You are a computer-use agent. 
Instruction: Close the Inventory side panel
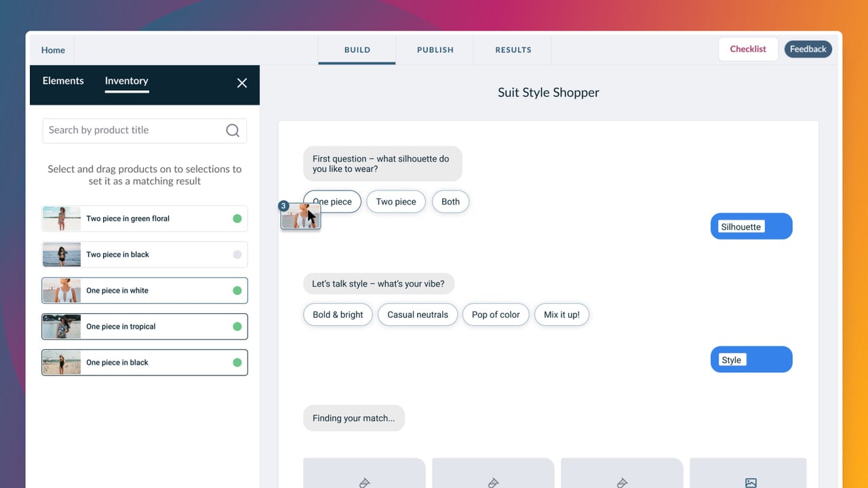(x=242, y=83)
